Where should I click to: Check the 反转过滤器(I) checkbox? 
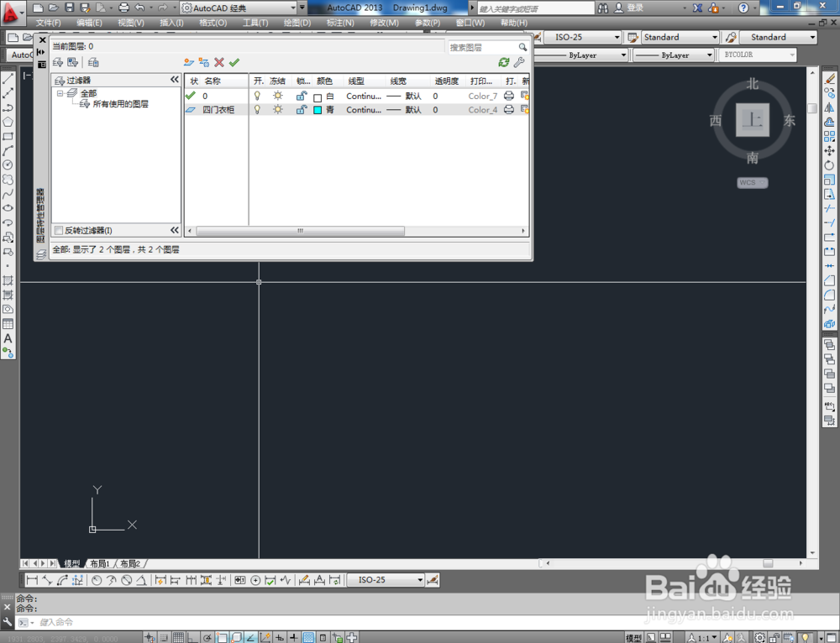tap(59, 230)
